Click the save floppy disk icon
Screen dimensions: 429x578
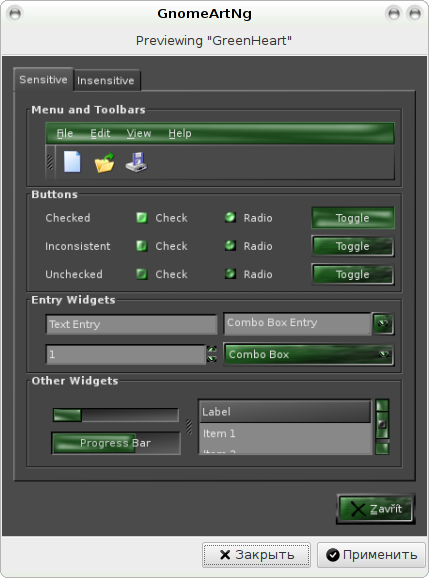pyautogui.click(x=136, y=162)
